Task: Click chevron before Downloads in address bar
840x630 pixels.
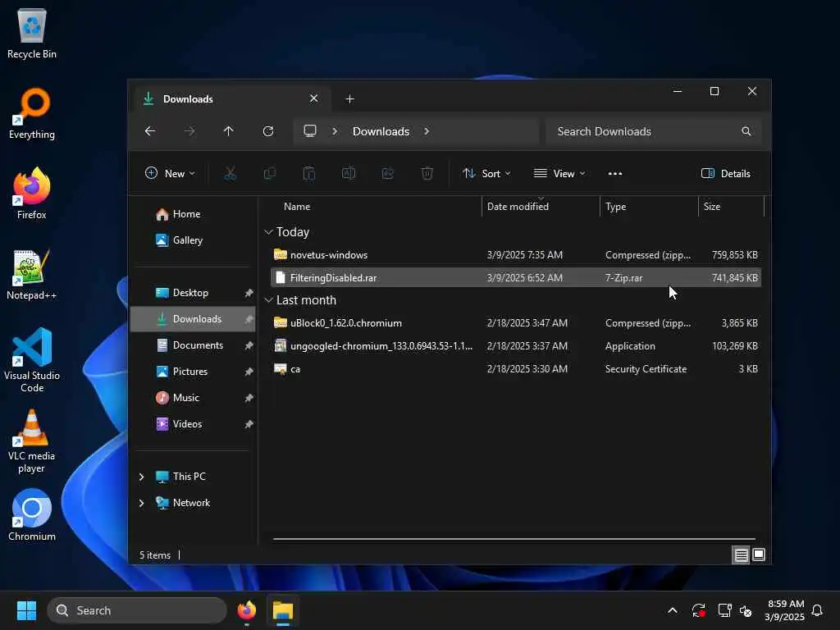Action: click(x=335, y=131)
